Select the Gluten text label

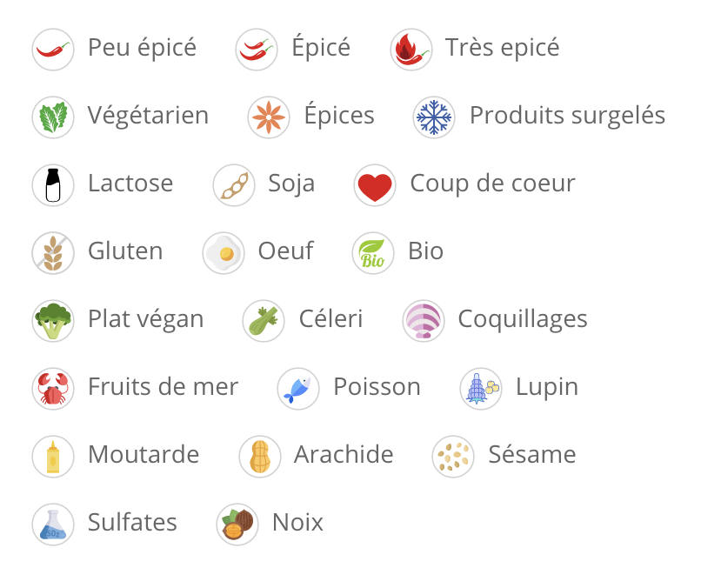point(125,251)
